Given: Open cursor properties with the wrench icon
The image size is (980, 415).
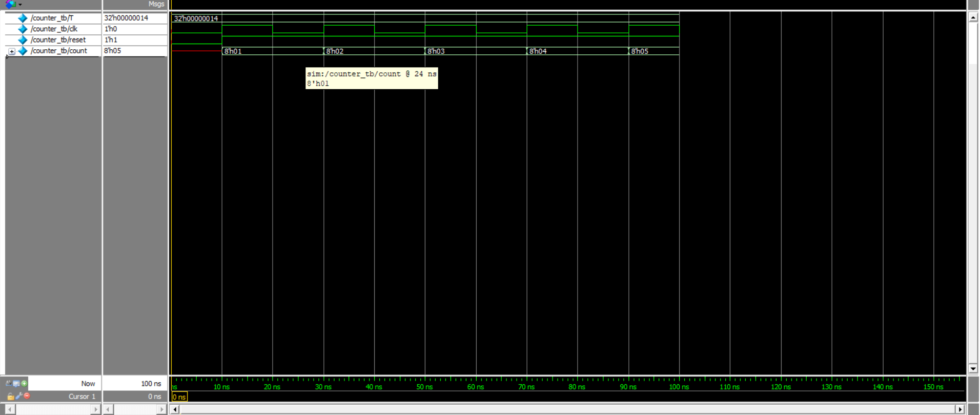Looking at the screenshot, I should click(x=19, y=396).
